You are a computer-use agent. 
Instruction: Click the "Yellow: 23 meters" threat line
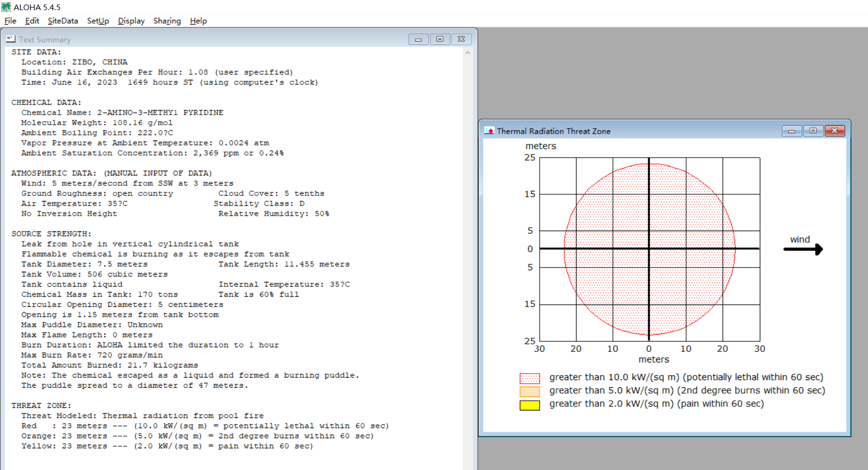tap(167, 446)
